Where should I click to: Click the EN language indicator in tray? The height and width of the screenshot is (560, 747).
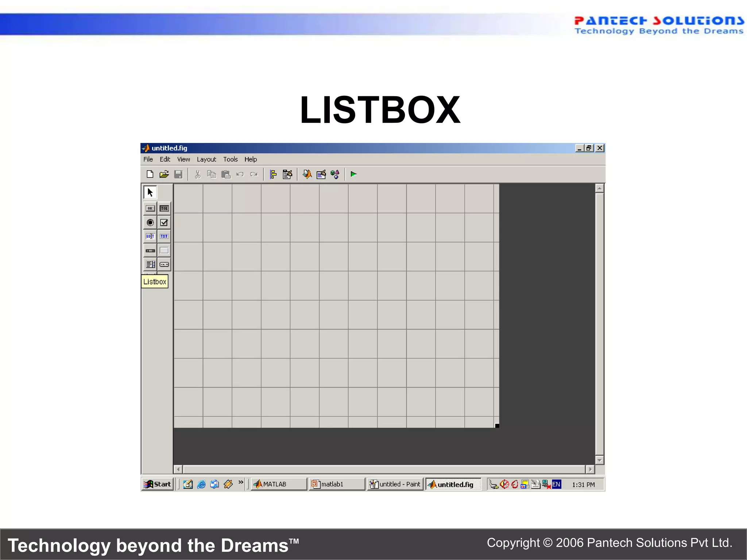click(556, 484)
